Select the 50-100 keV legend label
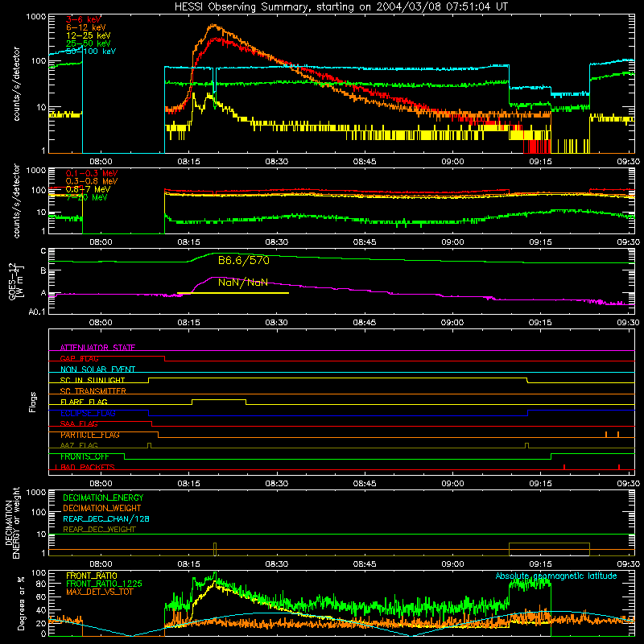The height and width of the screenshot is (644, 644). tap(91, 51)
